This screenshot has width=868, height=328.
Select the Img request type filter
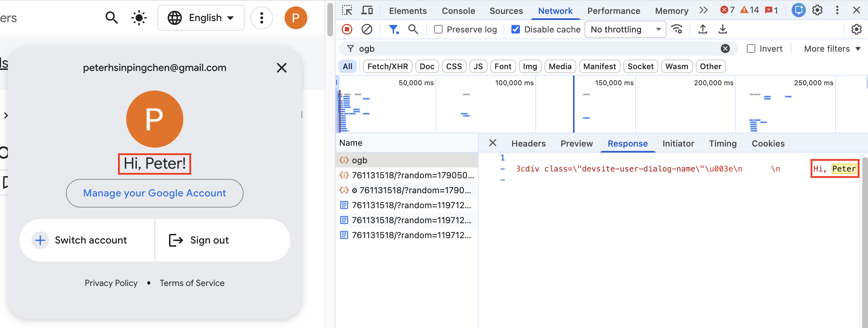pos(530,66)
